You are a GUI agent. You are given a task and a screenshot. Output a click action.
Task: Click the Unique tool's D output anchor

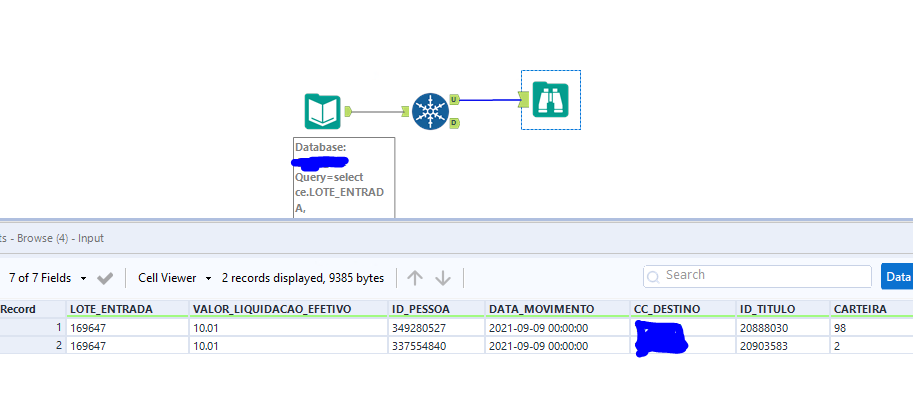pos(454,122)
